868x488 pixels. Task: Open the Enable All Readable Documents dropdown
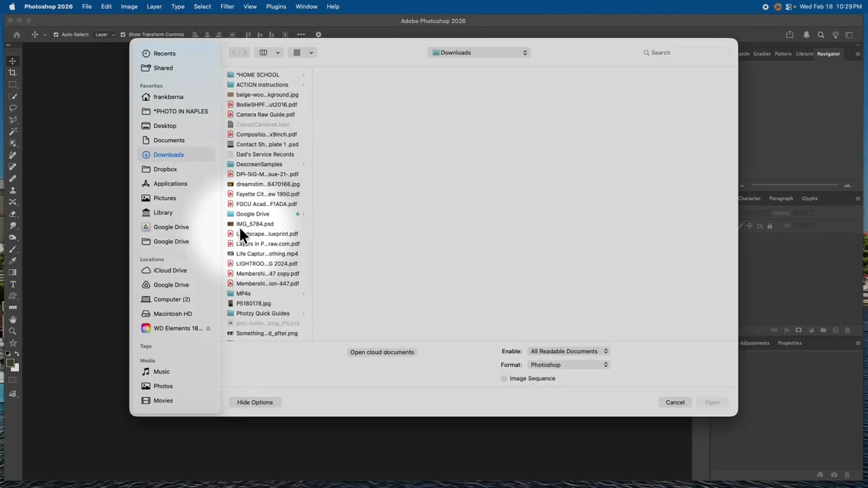(568, 351)
